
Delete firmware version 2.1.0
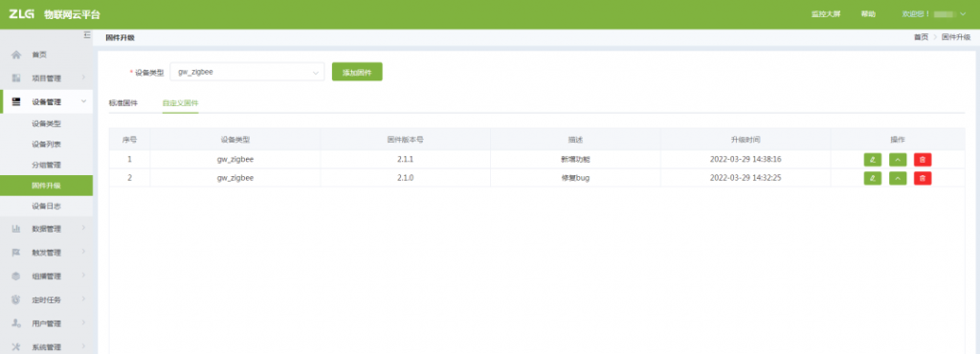tap(923, 179)
